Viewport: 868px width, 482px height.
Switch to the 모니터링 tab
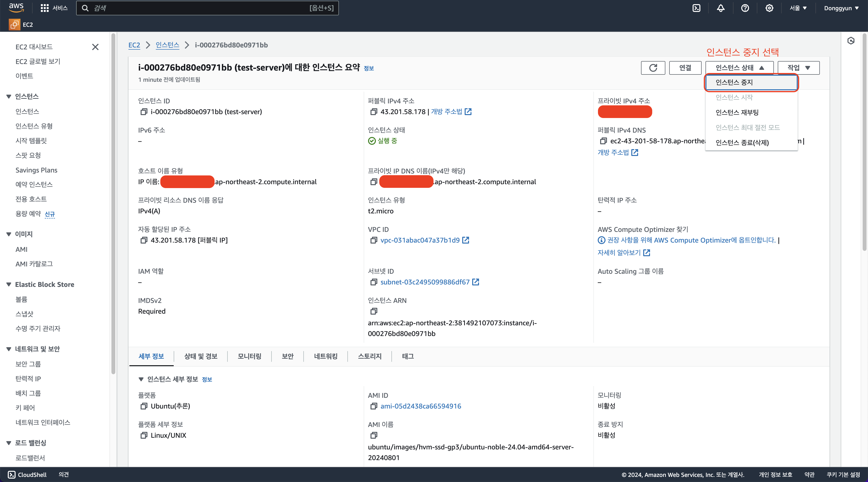pos(249,356)
